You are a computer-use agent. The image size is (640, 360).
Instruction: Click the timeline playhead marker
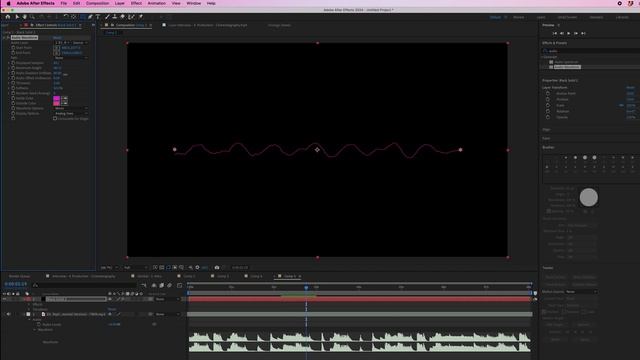[x=306, y=287]
